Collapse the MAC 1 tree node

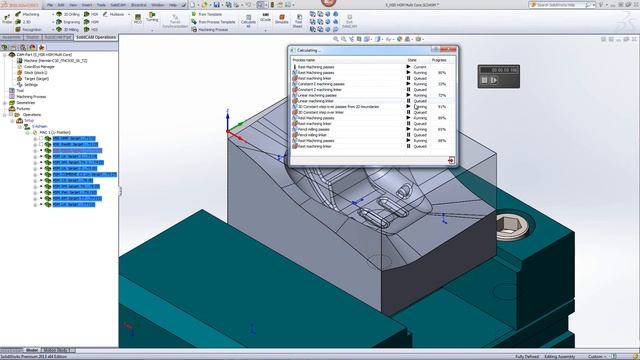[x=28, y=133]
